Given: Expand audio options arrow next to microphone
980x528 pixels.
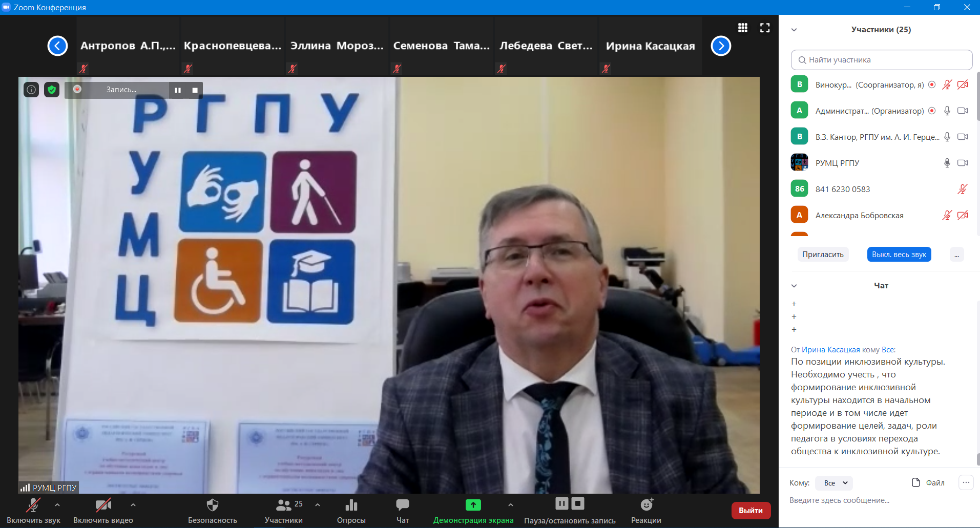Looking at the screenshot, I should pyautogui.click(x=57, y=505).
